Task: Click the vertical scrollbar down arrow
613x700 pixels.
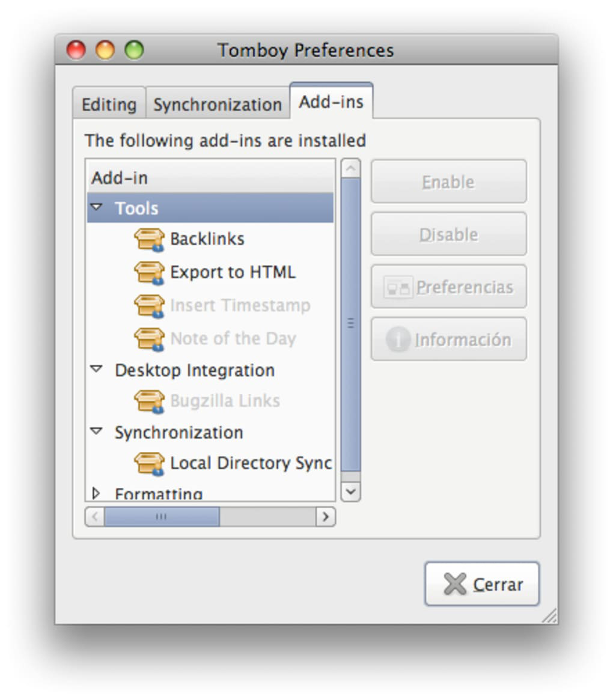Action: click(x=350, y=492)
